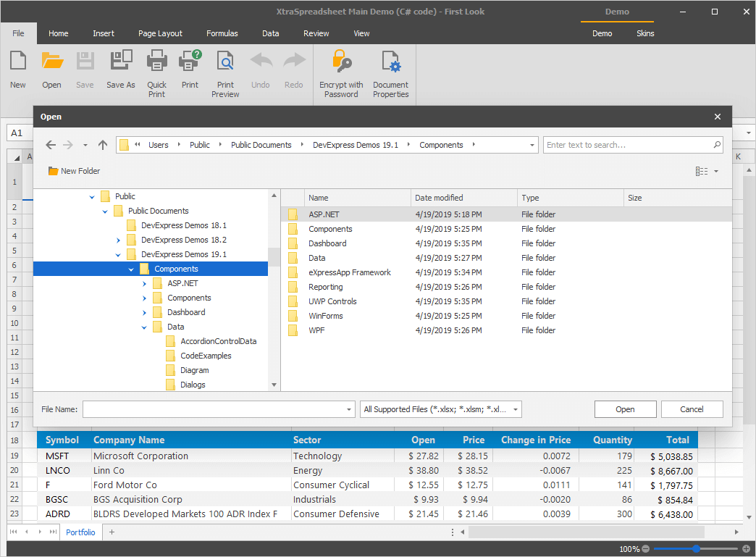
Task: Click the Open button in the dialog
Action: (x=625, y=409)
